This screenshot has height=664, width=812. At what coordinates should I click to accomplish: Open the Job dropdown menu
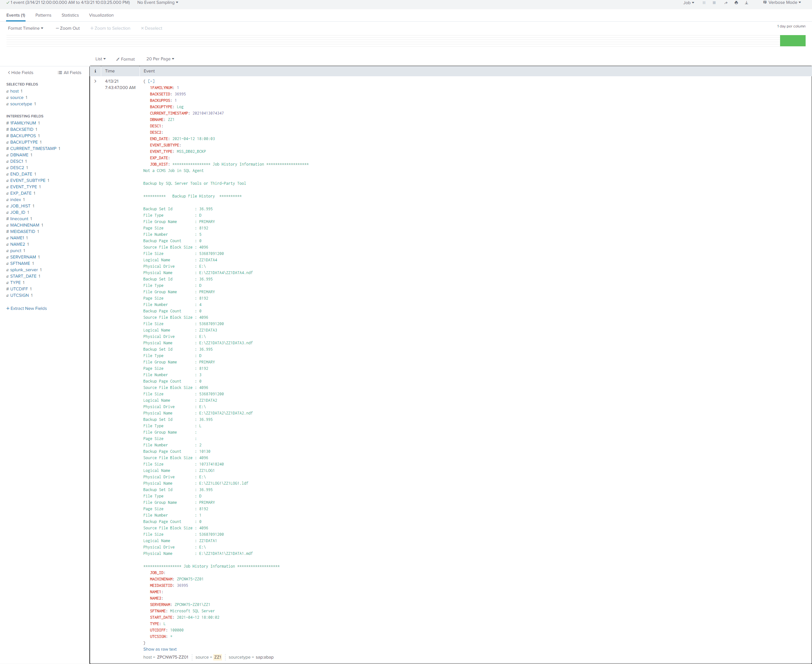[688, 3]
